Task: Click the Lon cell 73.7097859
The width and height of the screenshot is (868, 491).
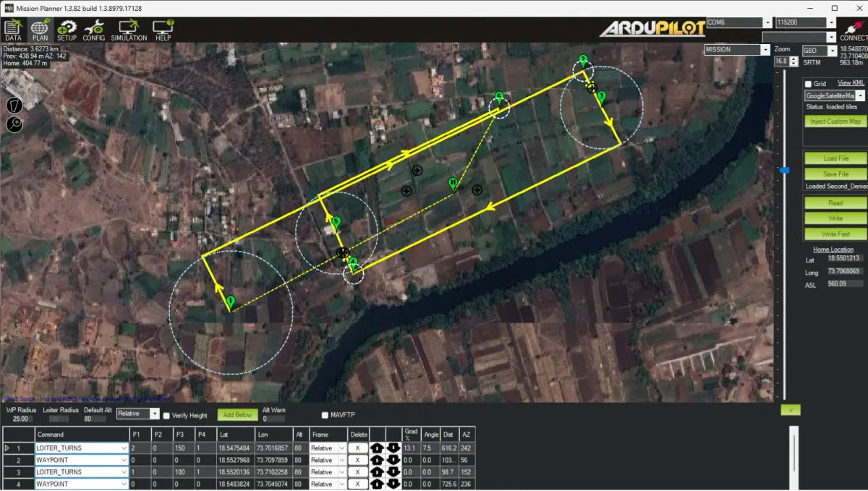Action: coord(273,460)
